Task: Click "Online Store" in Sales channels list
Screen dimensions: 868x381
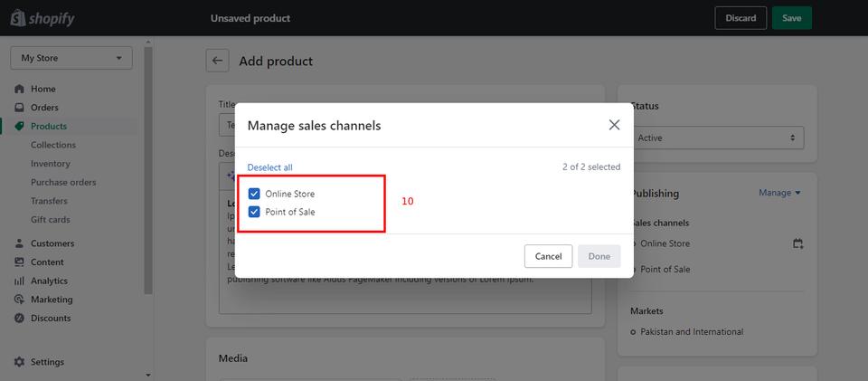Action: (x=665, y=243)
